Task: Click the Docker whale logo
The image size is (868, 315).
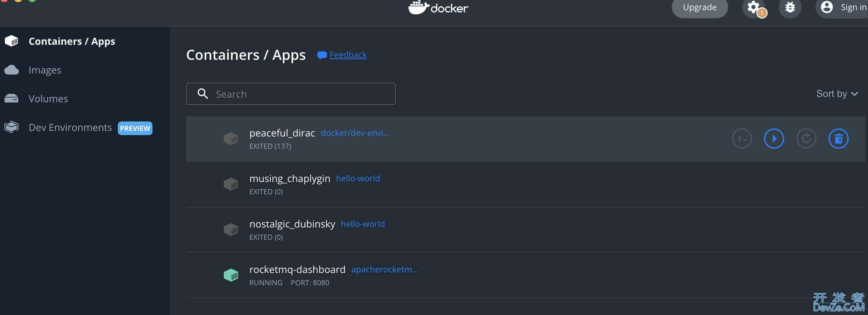Action: coord(438,8)
